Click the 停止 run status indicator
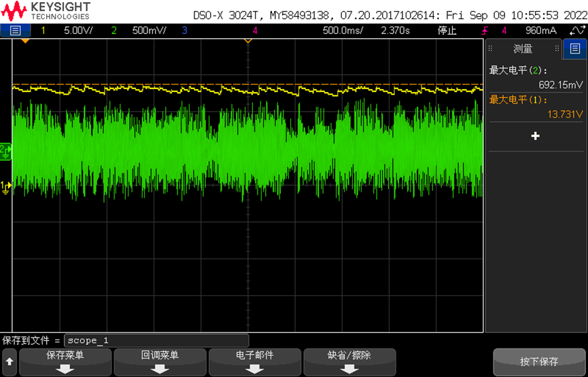Image resolution: width=588 pixels, height=377 pixels. 447,31
